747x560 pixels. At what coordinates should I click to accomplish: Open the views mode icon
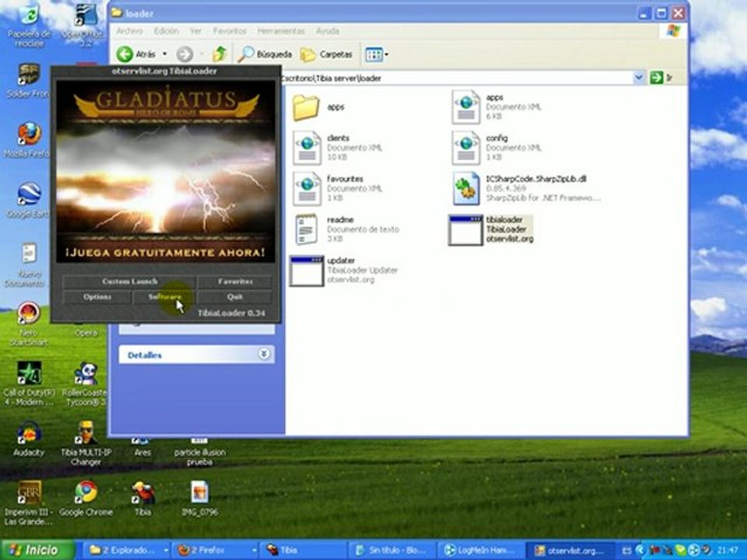(x=373, y=54)
